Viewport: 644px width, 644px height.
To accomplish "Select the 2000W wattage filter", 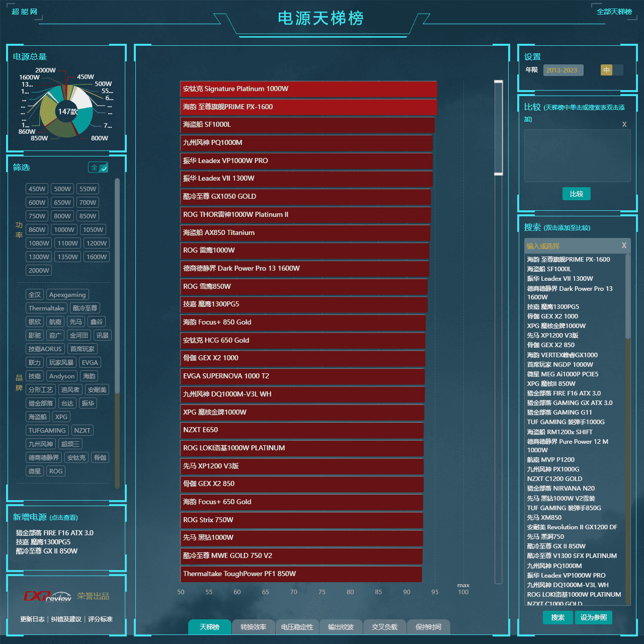I will (39, 271).
